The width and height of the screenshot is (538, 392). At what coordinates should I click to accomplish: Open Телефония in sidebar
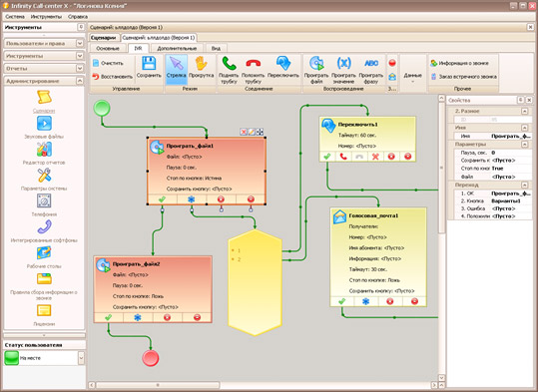pos(44,205)
